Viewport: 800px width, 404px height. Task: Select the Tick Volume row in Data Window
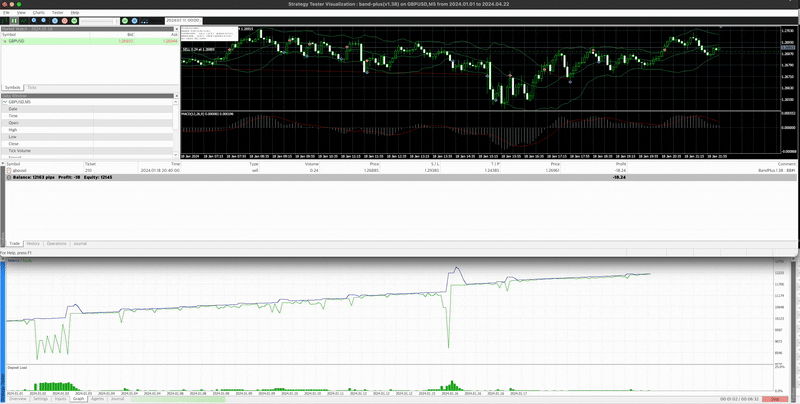(87, 151)
